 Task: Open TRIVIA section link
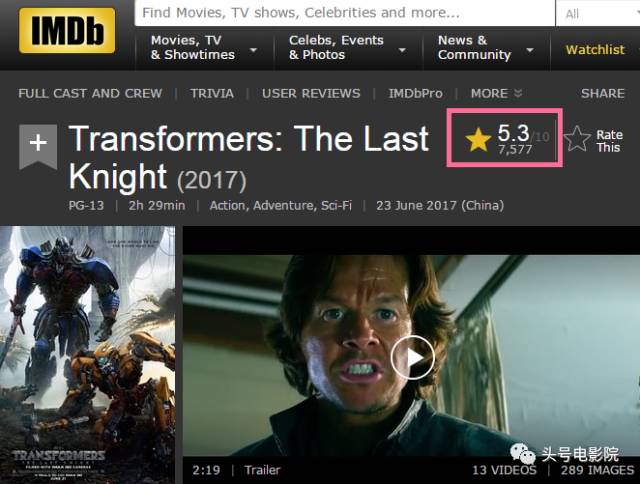tap(212, 93)
